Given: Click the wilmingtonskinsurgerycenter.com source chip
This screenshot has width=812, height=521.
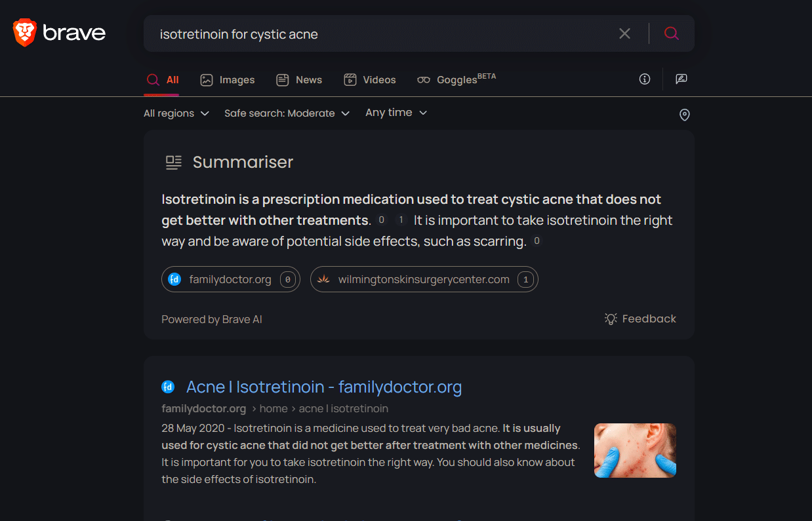Looking at the screenshot, I should [x=424, y=280].
